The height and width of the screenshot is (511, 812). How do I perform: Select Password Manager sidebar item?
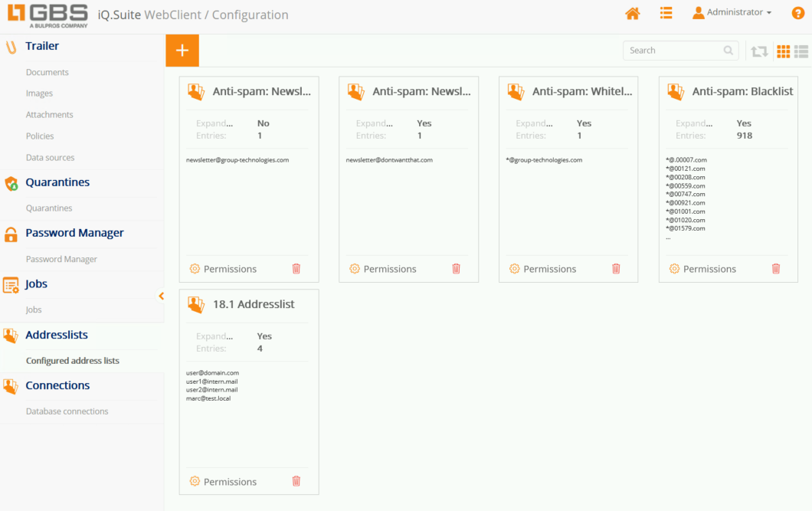[61, 259]
